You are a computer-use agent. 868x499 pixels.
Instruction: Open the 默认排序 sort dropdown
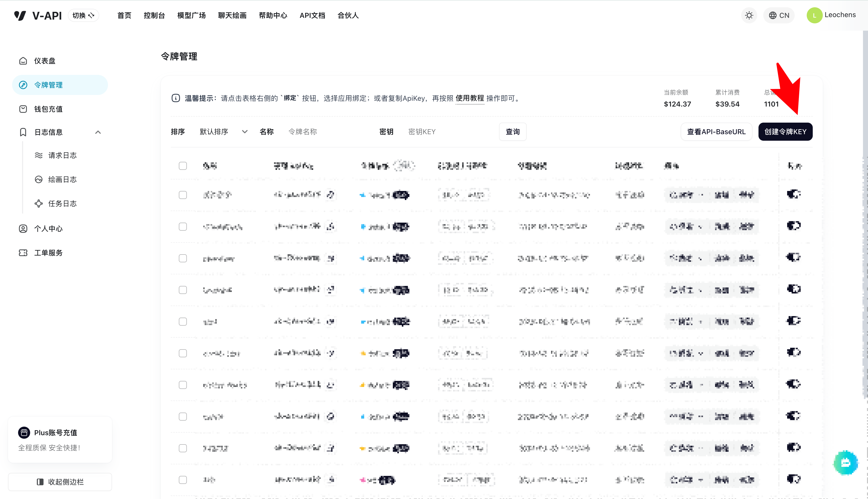click(223, 132)
